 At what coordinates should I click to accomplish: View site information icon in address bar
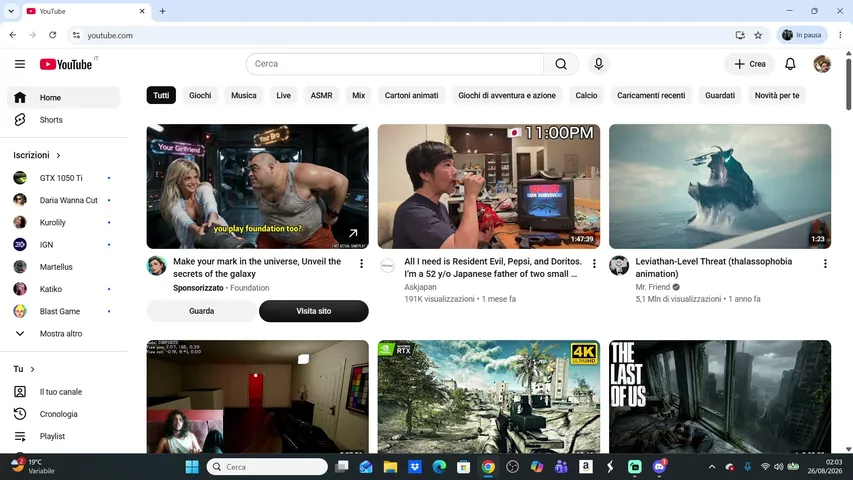76,35
